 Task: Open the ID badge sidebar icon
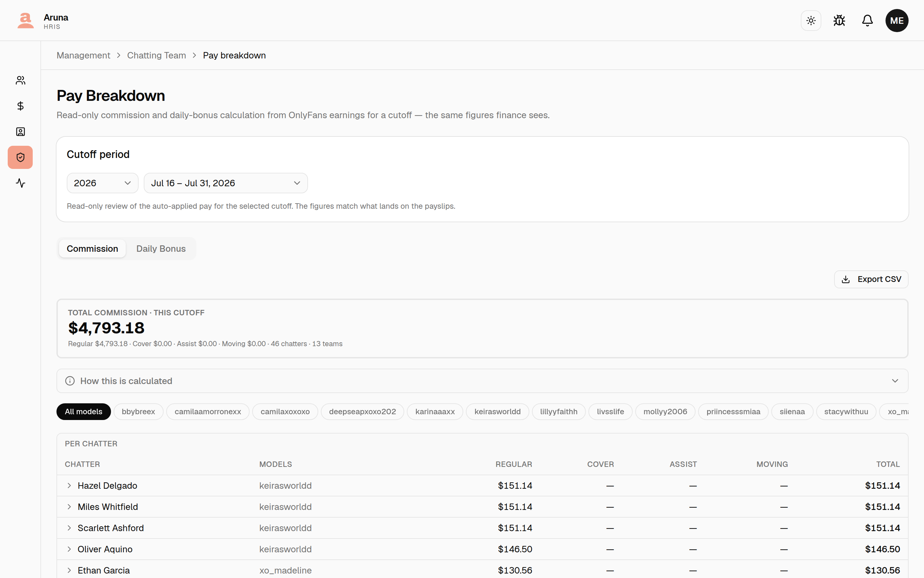point(20,132)
